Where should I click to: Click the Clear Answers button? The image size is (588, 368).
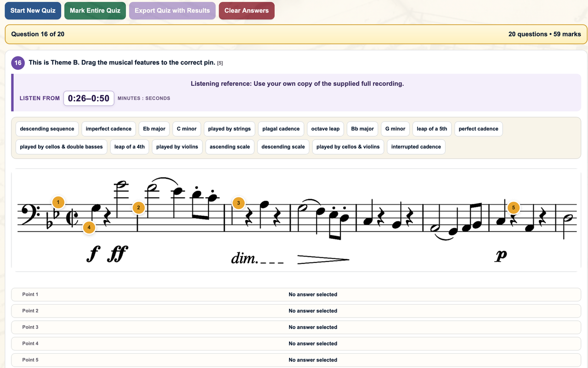(247, 11)
